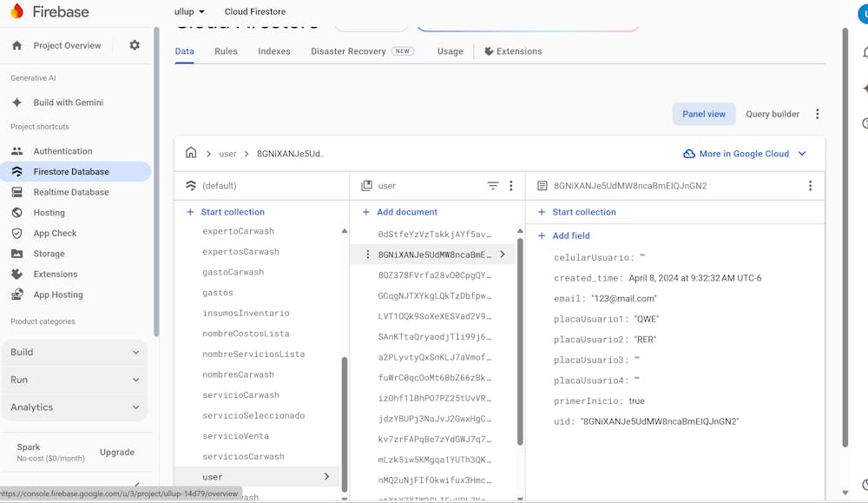Click the collections list scrollbar
Screen dimensions: 868x503
[345, 424]
